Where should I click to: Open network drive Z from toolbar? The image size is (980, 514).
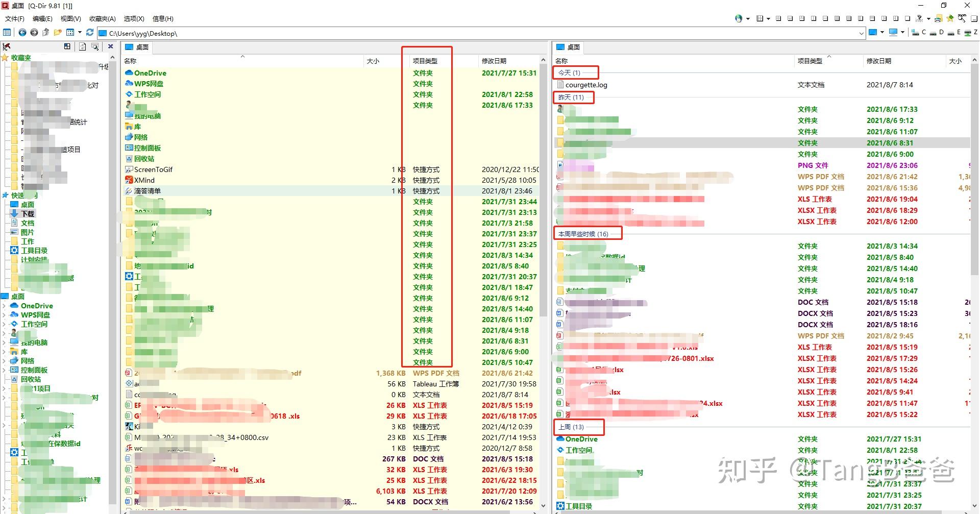point(971,32)
